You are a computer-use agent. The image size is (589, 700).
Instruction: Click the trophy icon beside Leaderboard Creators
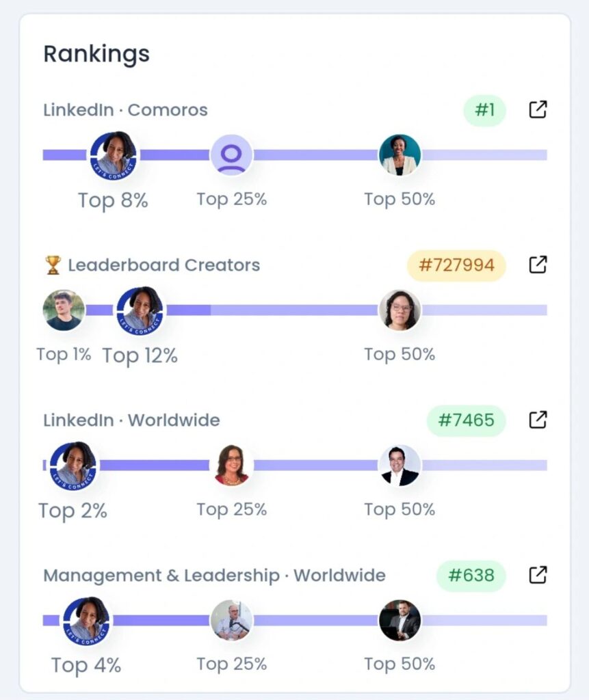click(x=53, y=265)
